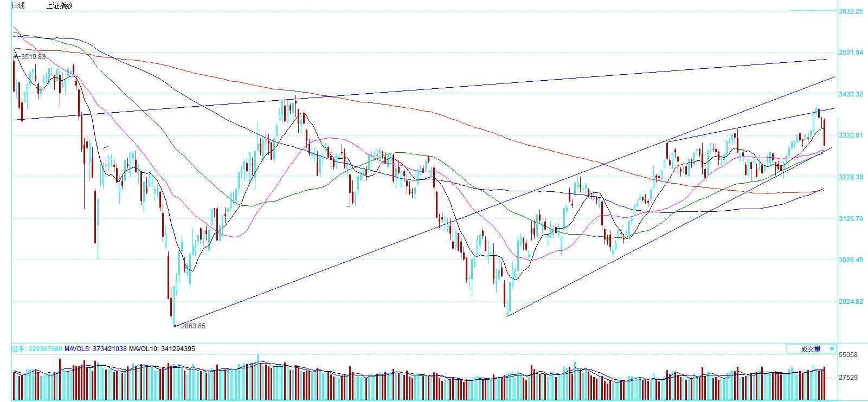The image size is (868, 402).
Task: Open the 成交量 indicator dropdown
Action: pos(810,349)
